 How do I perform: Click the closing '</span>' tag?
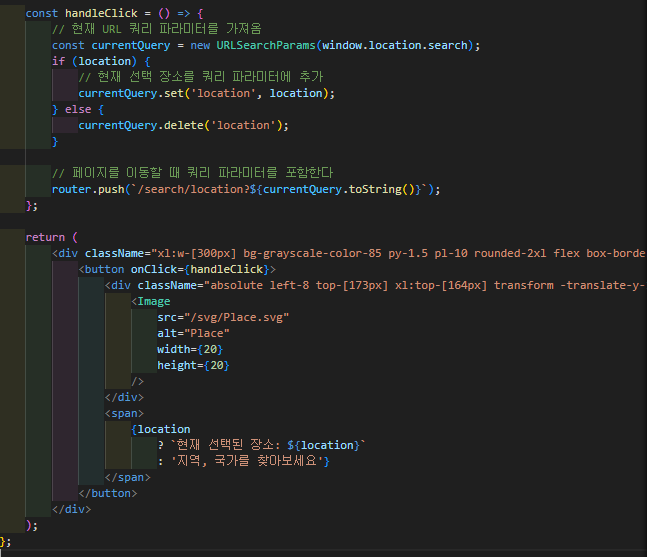[x=128, y=478]
